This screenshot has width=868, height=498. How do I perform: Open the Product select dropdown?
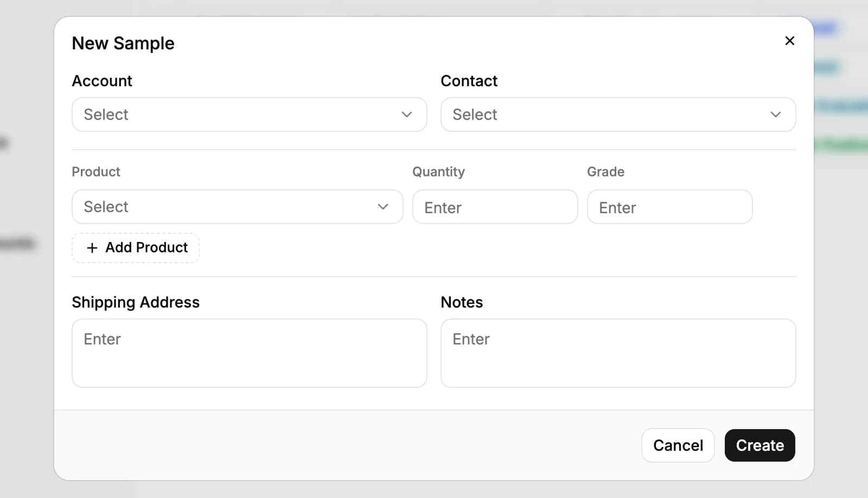[238, 207]
